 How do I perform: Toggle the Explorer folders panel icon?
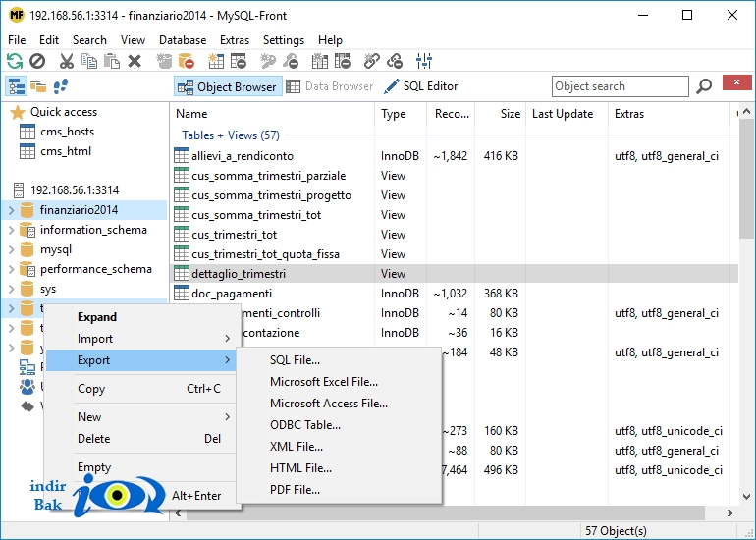coord(38,86)
